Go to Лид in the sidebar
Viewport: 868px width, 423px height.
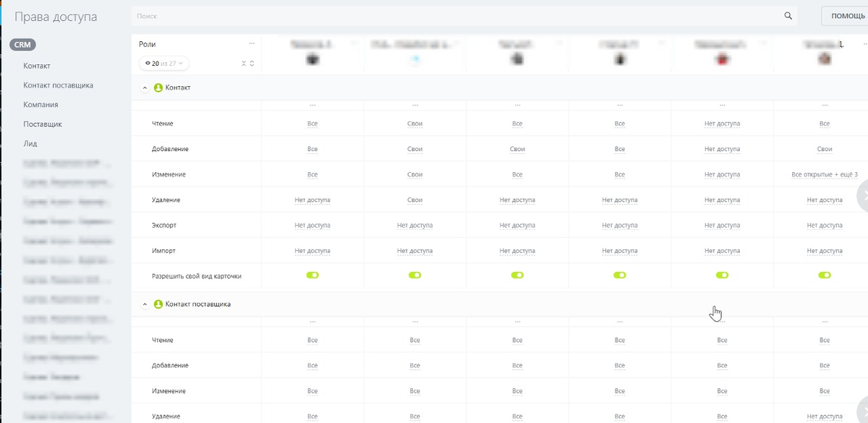pos(30,144)
